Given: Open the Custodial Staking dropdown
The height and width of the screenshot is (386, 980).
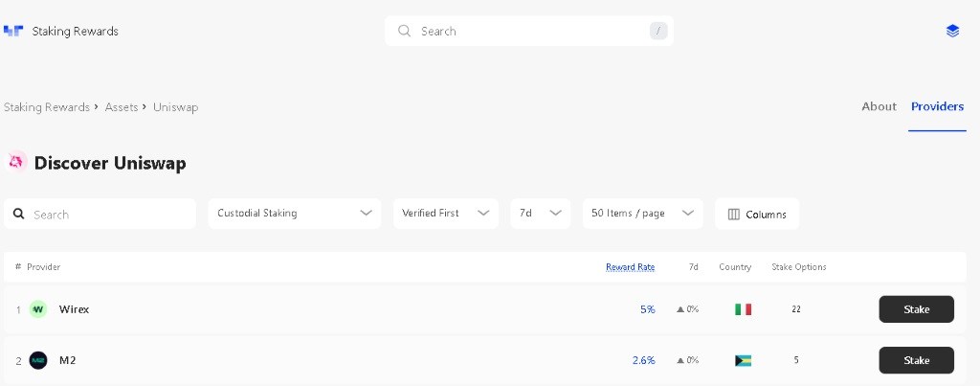Looking at the screenshot, I should 295,214.
